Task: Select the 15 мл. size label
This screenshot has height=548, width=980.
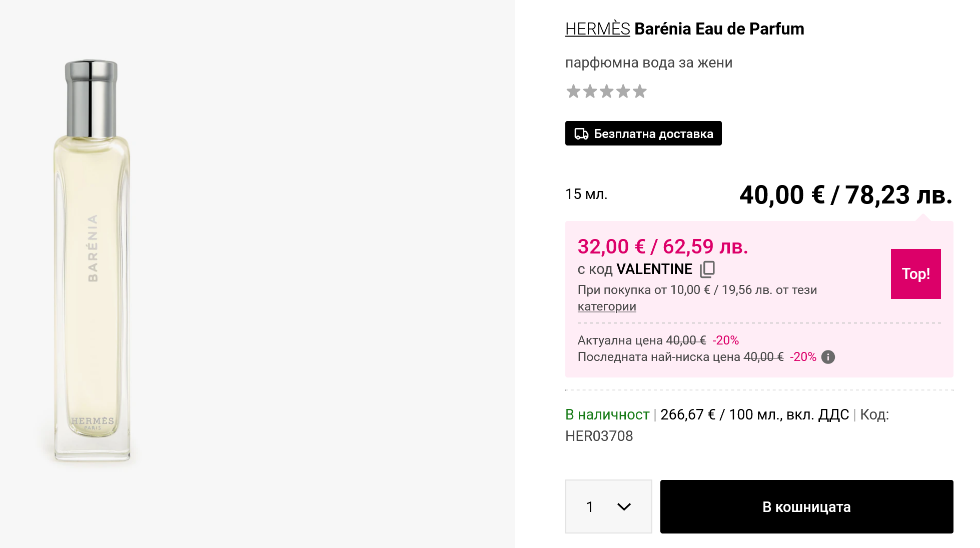Action: [586, 194]
